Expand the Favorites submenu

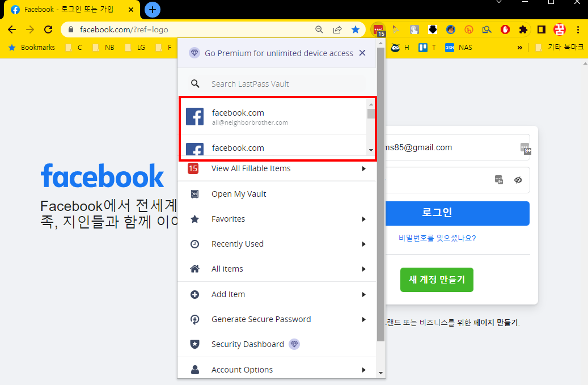277,219
